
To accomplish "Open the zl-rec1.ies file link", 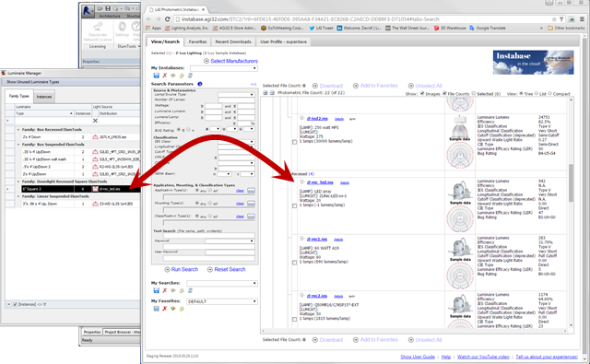I will (x=317, y=240).
